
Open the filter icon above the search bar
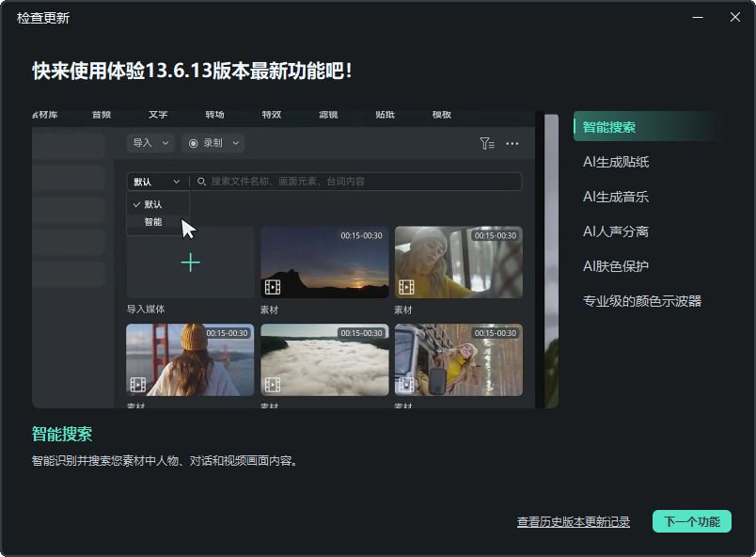(x=487, y=143)
